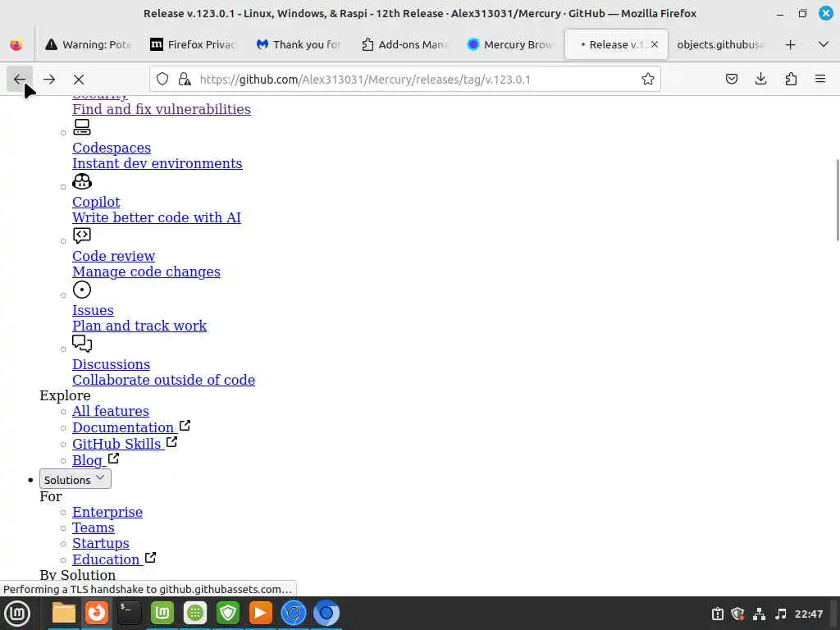
Task: Save page to Pocket
Action: (731, 80)
